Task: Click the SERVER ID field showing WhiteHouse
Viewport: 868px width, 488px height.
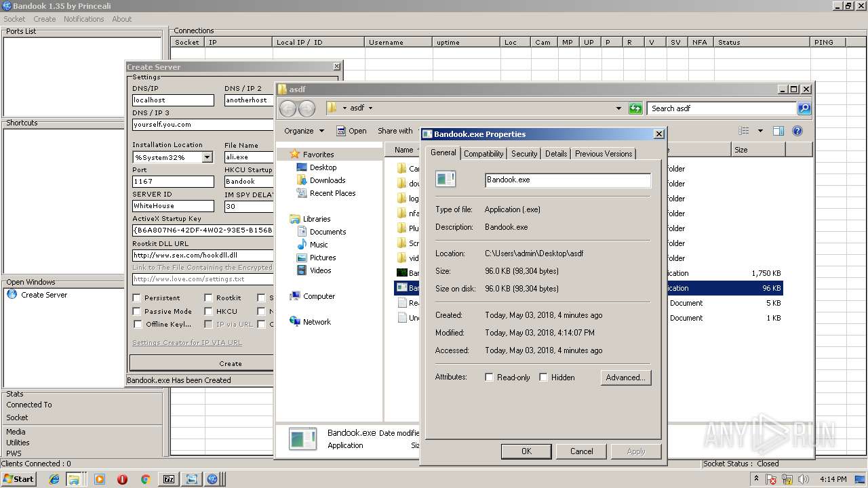Action: [173, 206]
